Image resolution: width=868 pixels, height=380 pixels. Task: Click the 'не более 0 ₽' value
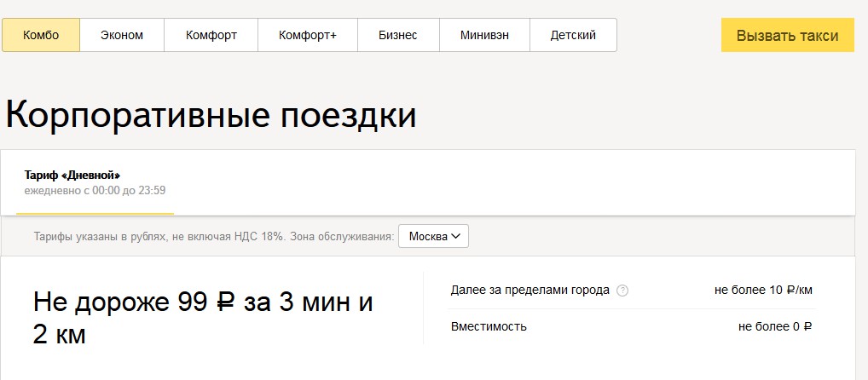tap(774, 326)
